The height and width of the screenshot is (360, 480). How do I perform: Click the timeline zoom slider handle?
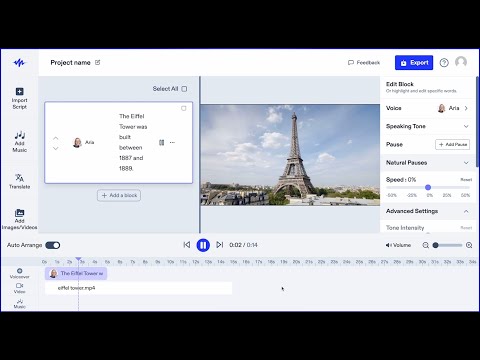pyautogui.click(x=435, y=245)
